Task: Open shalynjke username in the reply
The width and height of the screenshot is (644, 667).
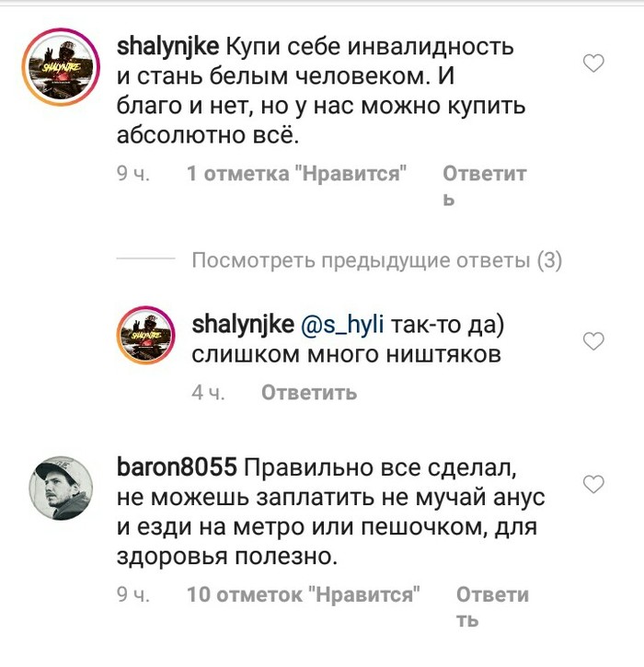Action: point(243,325)
